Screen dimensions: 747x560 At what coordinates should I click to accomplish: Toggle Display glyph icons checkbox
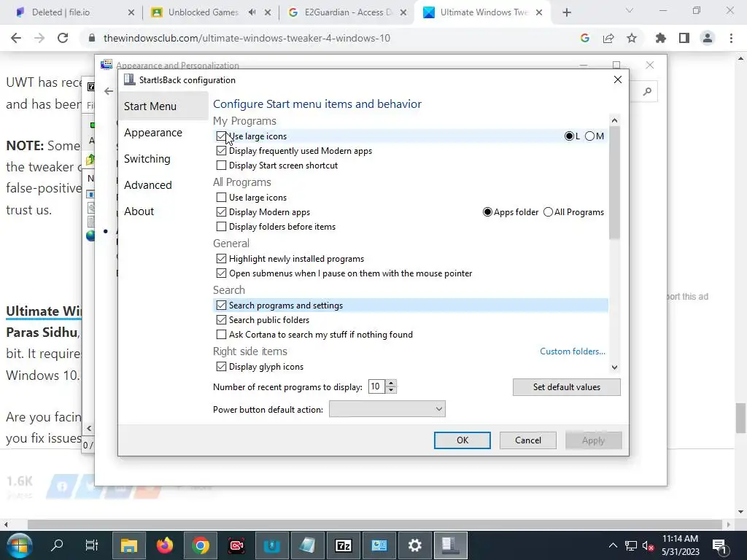coord(221,367)
